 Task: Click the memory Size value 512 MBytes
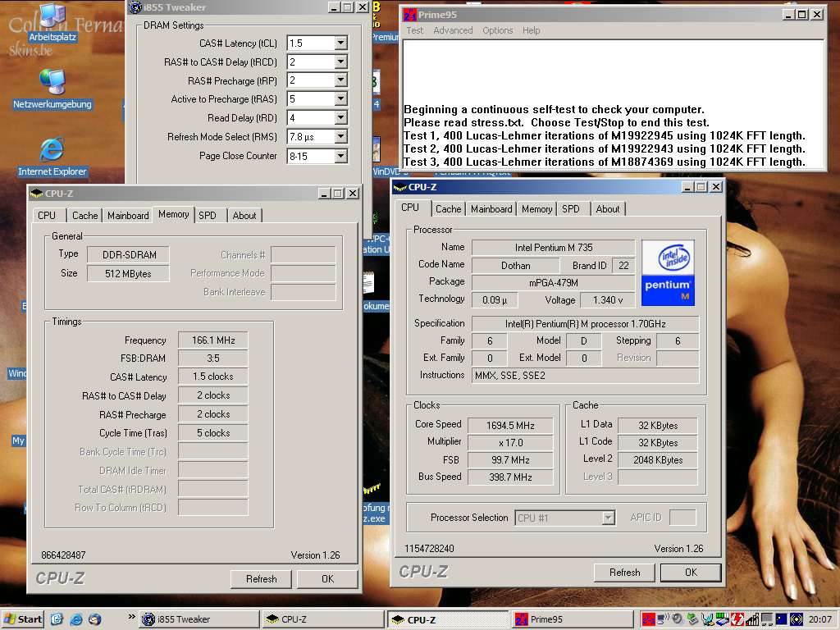coord(128,274)
